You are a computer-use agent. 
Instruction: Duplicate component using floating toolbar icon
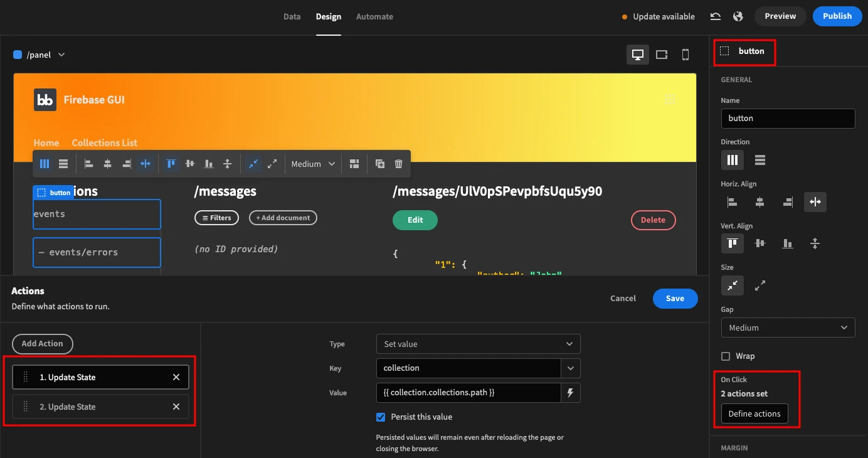[x=379, y=164]
